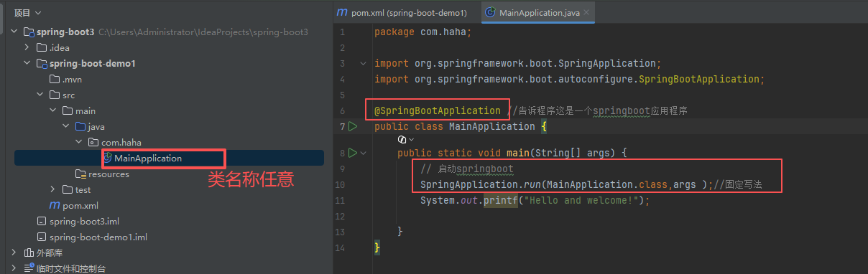Screen dimensions: 868x274
Task: Collapse the java source folder chevron
Action: tap(66, 126)
